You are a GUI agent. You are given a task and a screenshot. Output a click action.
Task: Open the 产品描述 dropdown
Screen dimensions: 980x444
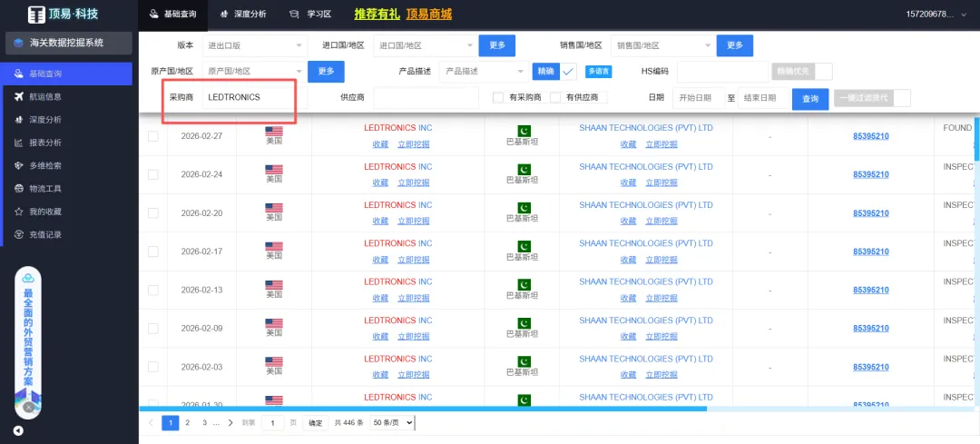(485, 72)
